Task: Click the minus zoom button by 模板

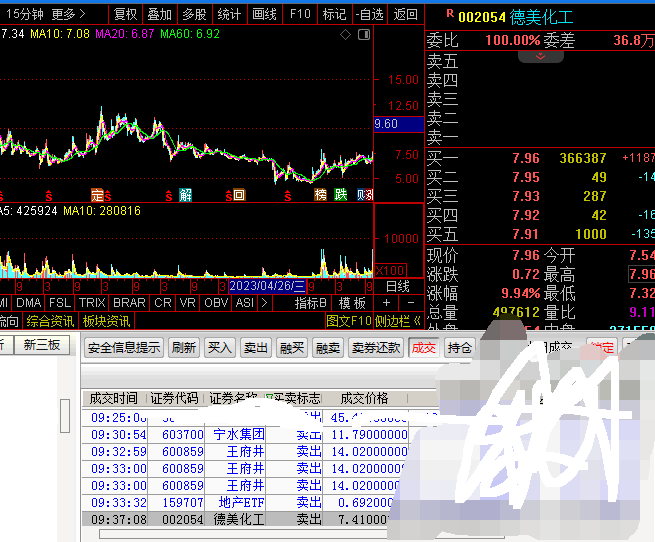Action: click(x=411, y=303)
